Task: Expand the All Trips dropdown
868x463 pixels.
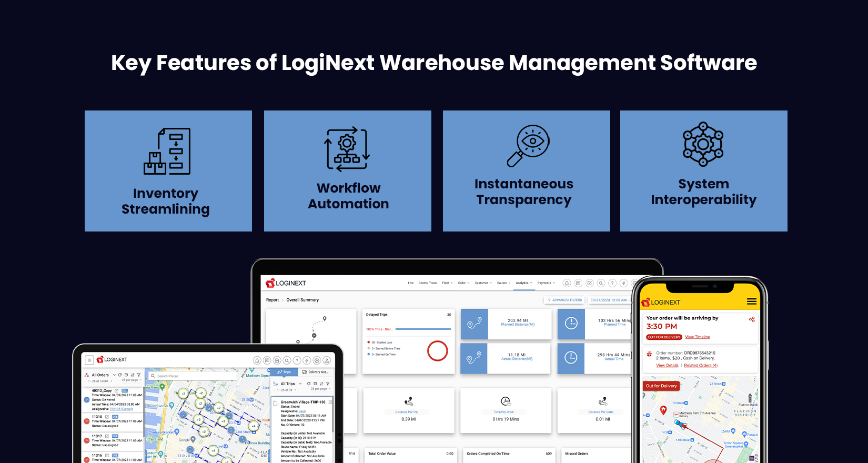Action: [x=300, y=384]
